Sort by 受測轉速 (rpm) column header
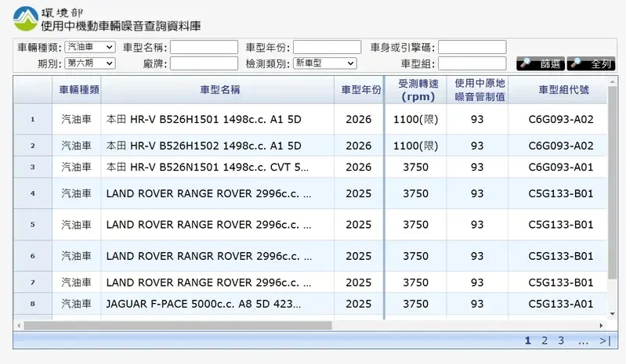 [415, 90]
